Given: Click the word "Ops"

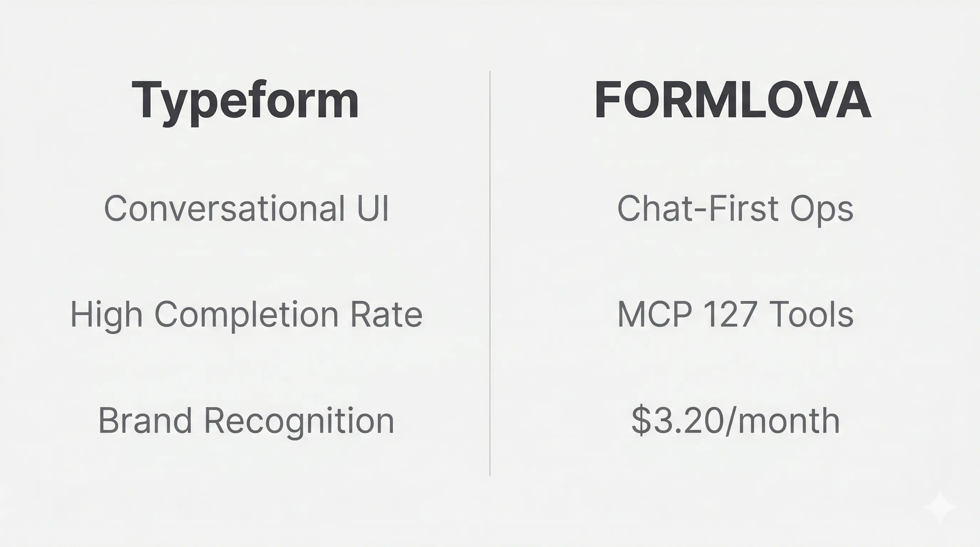Looking at the screenshot, I should [822, 209].
